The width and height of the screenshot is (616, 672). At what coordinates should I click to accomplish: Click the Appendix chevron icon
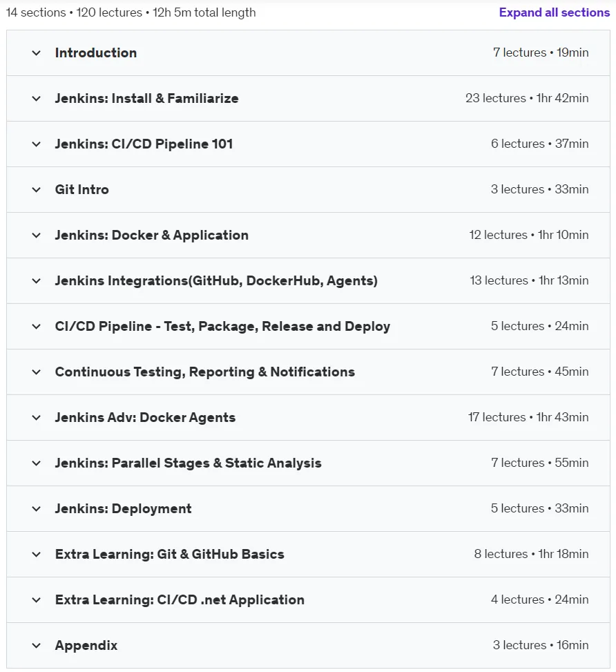coord(37,646)
